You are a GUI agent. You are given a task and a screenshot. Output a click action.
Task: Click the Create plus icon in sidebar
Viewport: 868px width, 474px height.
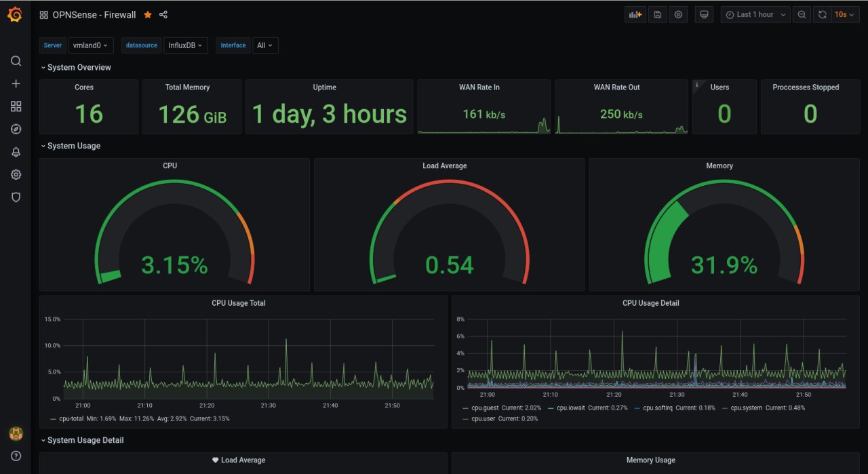tap(16, 83)
